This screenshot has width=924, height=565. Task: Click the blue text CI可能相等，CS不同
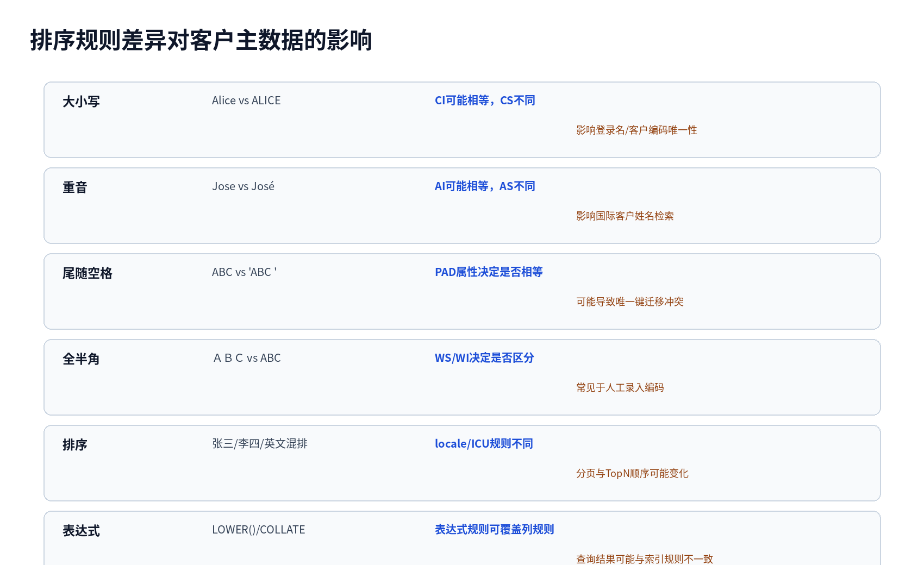tap(485, 101)
